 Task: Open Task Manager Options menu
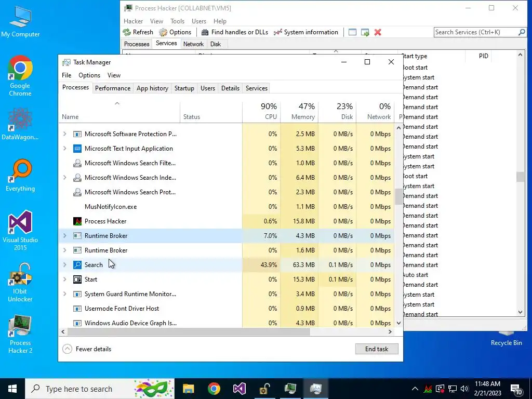[x=89, y=75]
